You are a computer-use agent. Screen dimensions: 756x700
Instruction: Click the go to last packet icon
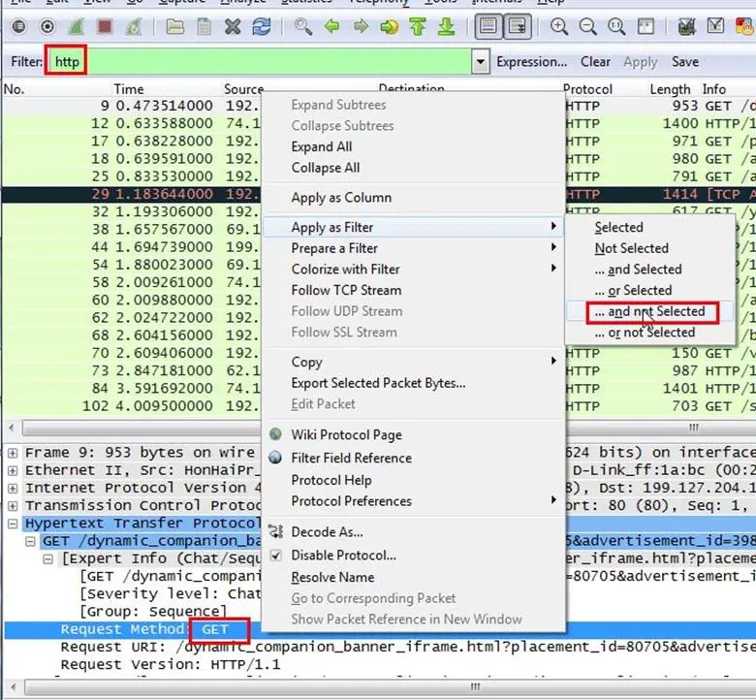(x=447, y=27)
